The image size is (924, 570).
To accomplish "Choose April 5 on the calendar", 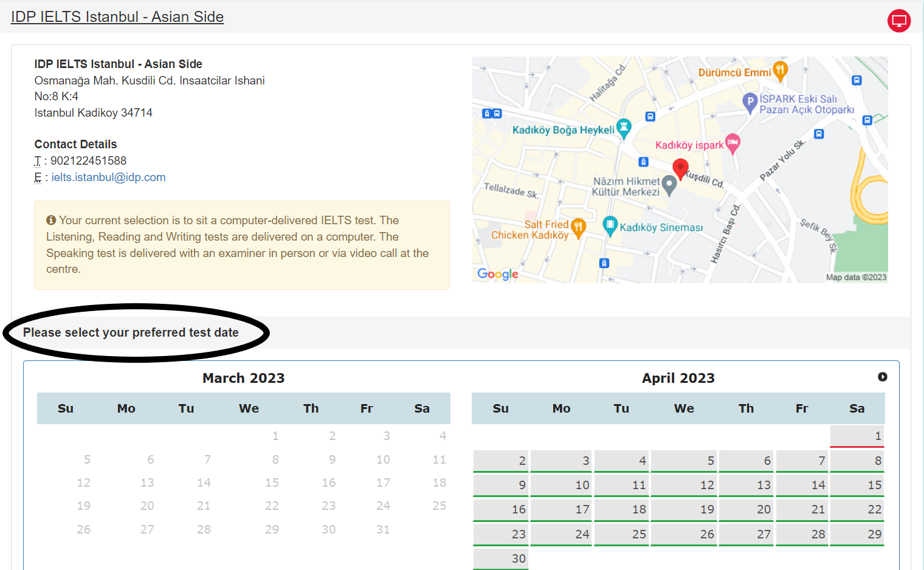I will pos(684,461).
